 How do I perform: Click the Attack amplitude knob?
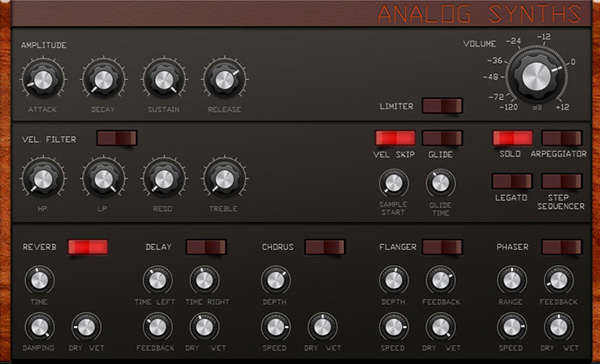click(x=43, y=80)
